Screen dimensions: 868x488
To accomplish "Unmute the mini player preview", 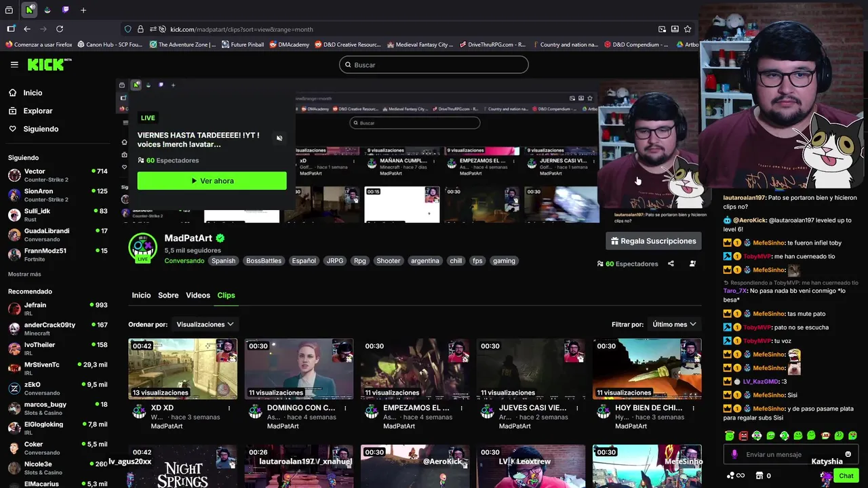I will click(x=279, y=138).
